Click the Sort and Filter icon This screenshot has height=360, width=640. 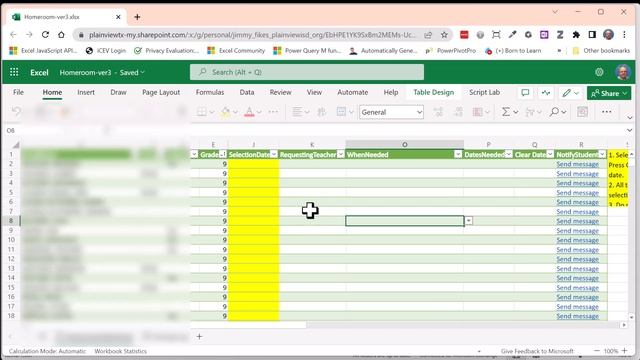click(530, 112)
